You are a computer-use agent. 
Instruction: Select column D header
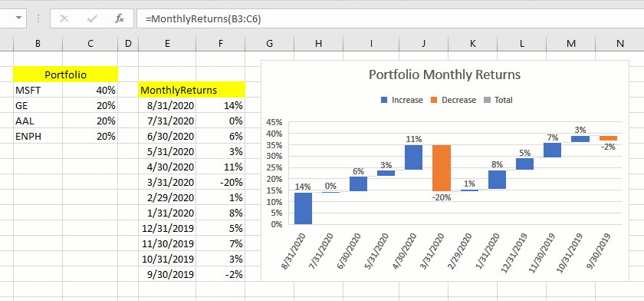pyautogui.click(x=128, y=43)
